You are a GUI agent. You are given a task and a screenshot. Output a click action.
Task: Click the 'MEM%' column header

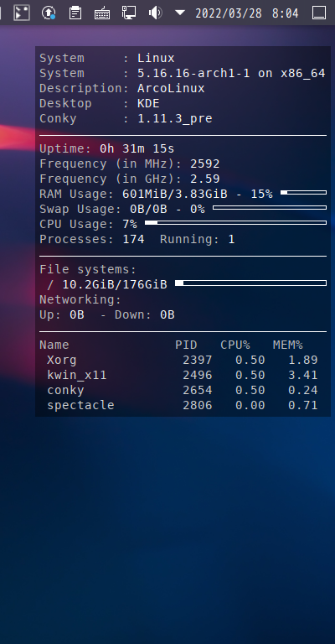288,345
